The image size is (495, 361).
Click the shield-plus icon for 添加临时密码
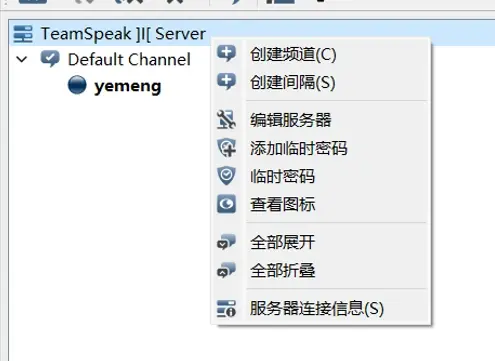[226, 148]
